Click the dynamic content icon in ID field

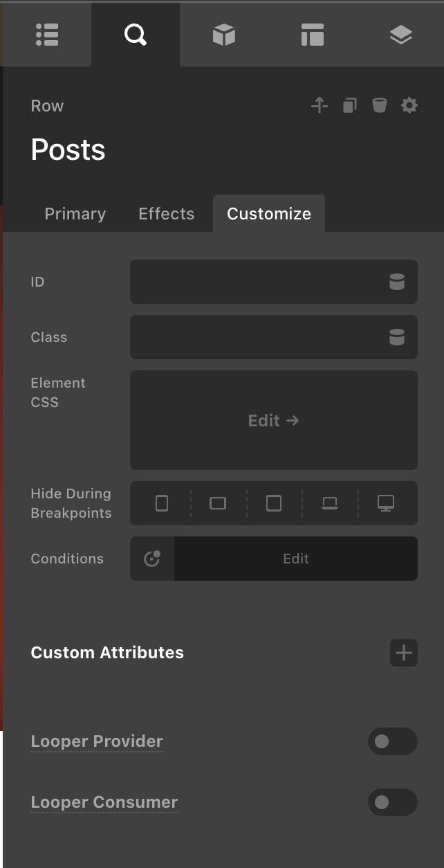[396, 282]
